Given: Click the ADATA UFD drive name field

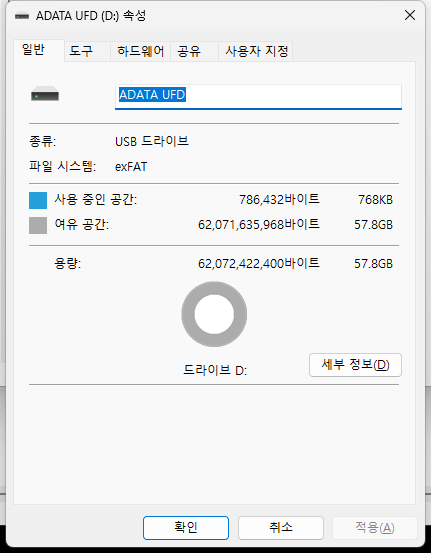Looking at the screenshot, I should pyautogui.click(x=258, y=96).
